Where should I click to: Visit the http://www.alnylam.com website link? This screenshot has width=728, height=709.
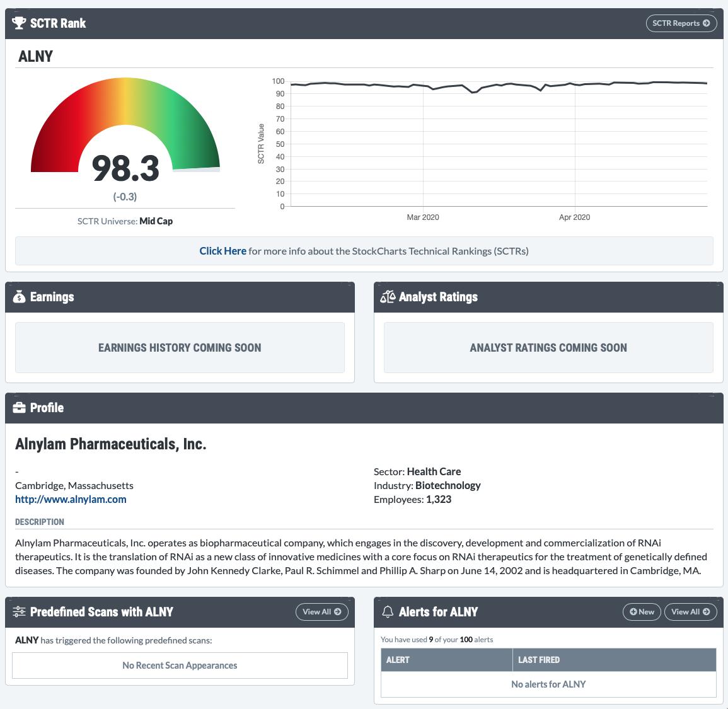click(x=71, y=499)
